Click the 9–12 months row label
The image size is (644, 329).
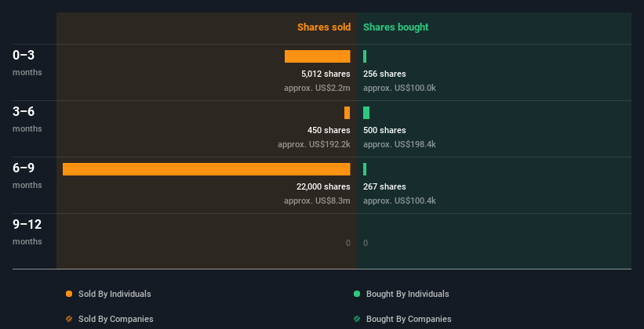(x=27, y=232)
